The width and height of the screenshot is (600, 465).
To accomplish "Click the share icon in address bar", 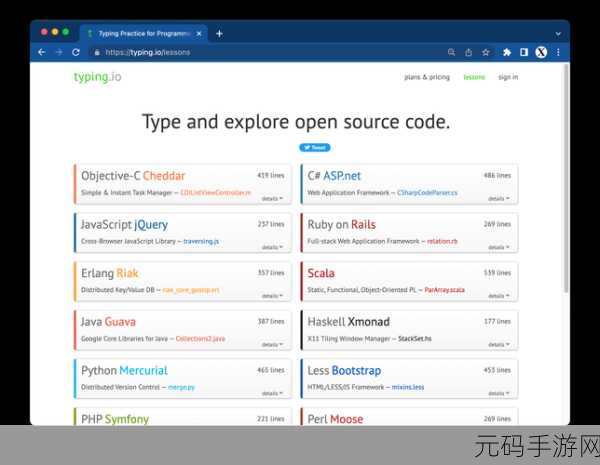I will [x=468, y=52].
